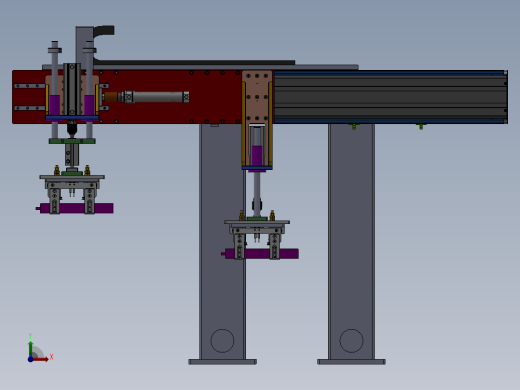Click the red X axis arrow of the triad
This screenshot has height=390, width=520.
pos(41,359)
